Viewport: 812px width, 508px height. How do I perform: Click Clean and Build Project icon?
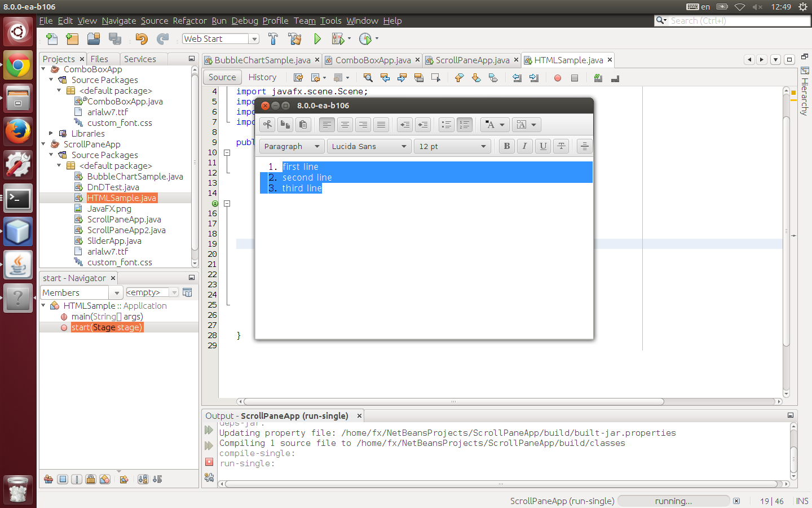pyautogui.click(x=294, y=39)
